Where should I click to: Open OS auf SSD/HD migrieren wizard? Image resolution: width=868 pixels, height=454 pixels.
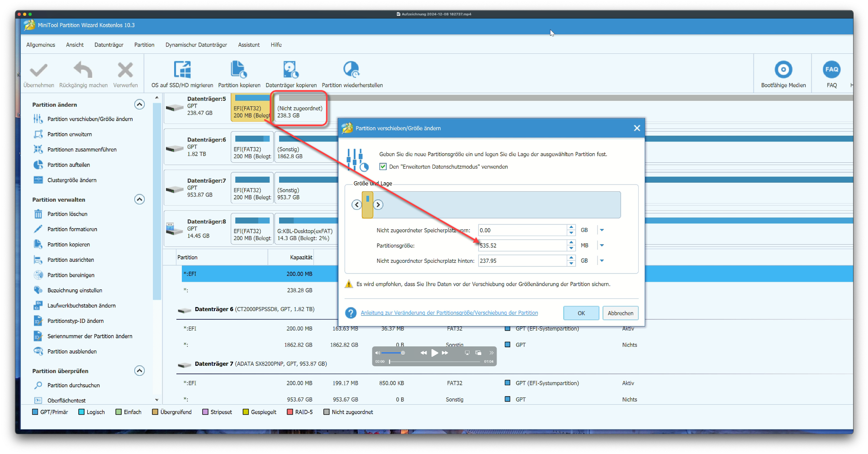(x=182, y=75)
